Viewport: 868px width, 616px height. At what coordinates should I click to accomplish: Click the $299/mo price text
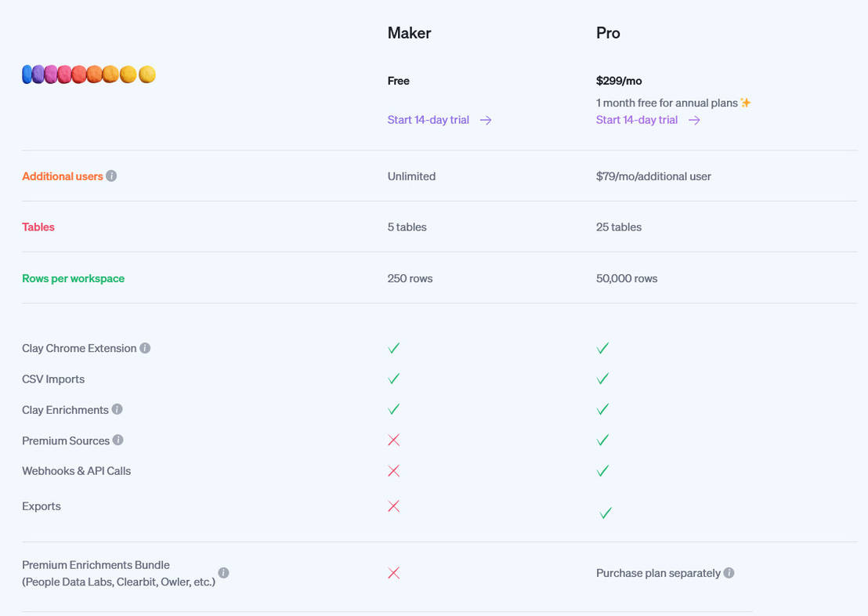click(618, 81)
